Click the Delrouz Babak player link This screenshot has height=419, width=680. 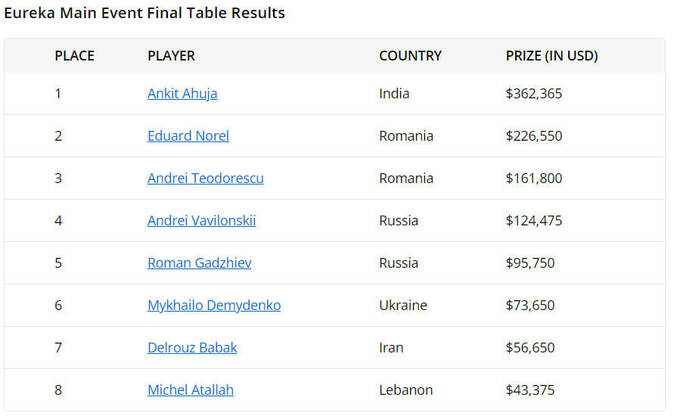192,347
